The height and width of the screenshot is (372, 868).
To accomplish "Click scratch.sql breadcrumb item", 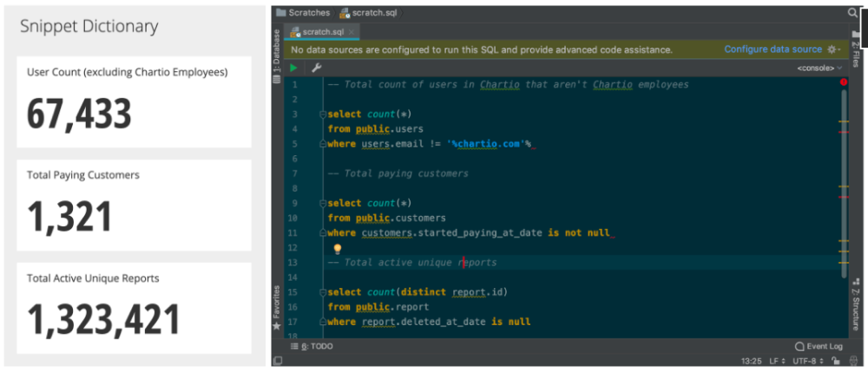I will 369,12.
